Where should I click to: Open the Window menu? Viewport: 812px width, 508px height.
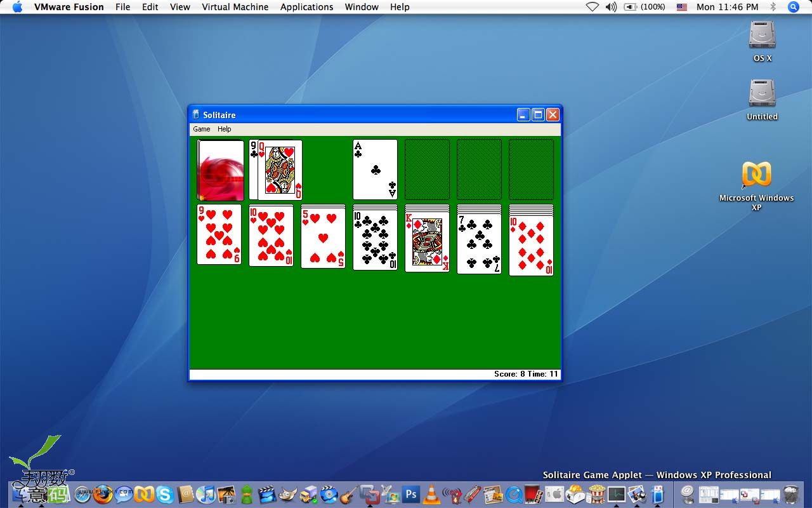362,7
